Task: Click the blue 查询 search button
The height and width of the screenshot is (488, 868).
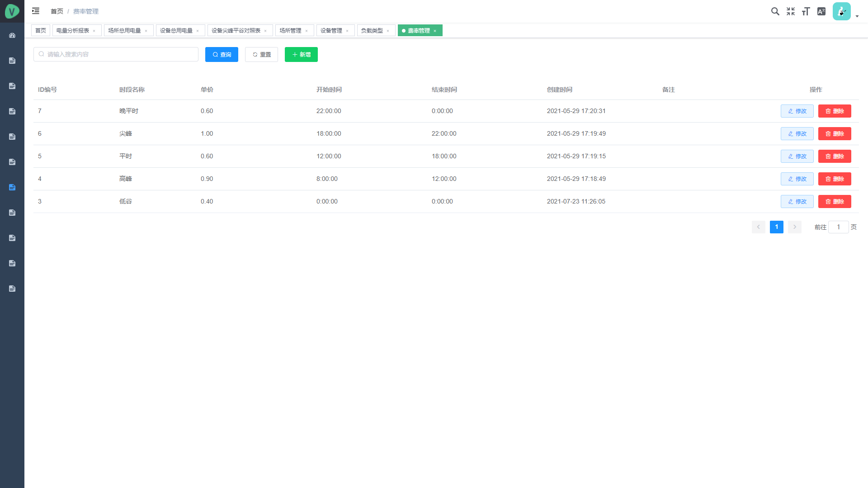Action: (222, 54)
